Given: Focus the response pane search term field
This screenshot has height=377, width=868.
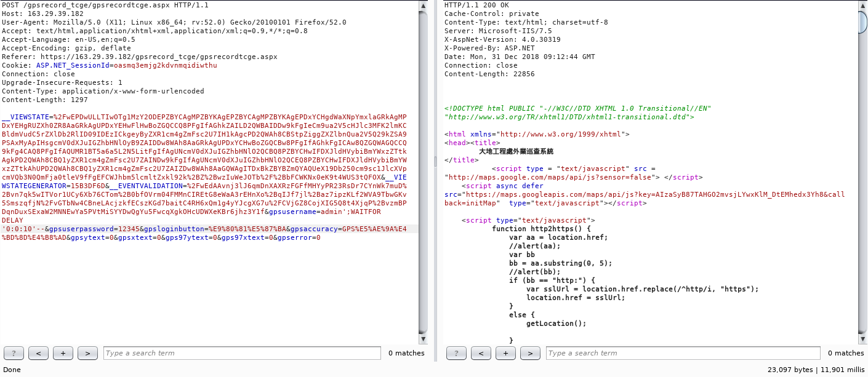Looking at the screenshot, I should point(683,353).
